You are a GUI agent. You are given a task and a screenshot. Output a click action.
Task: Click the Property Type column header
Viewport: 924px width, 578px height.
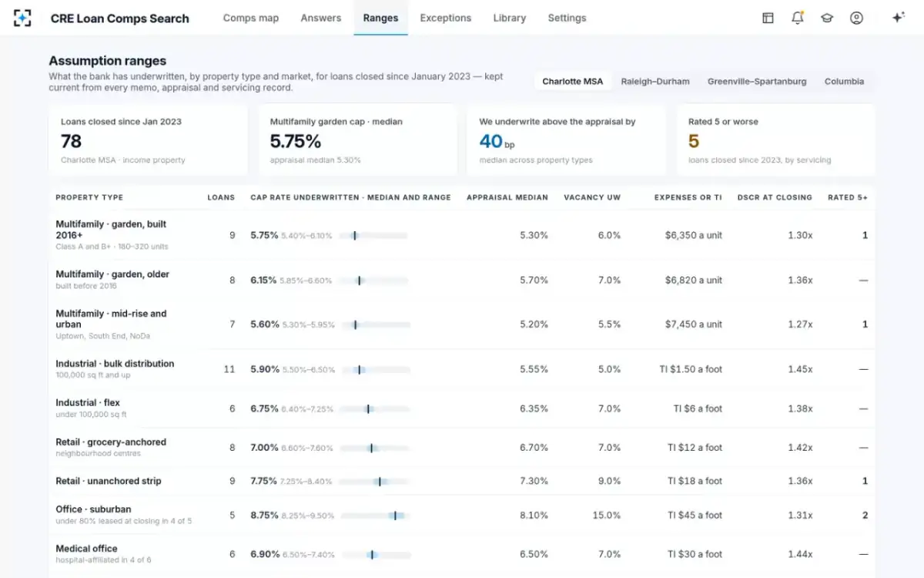point(89,197)
